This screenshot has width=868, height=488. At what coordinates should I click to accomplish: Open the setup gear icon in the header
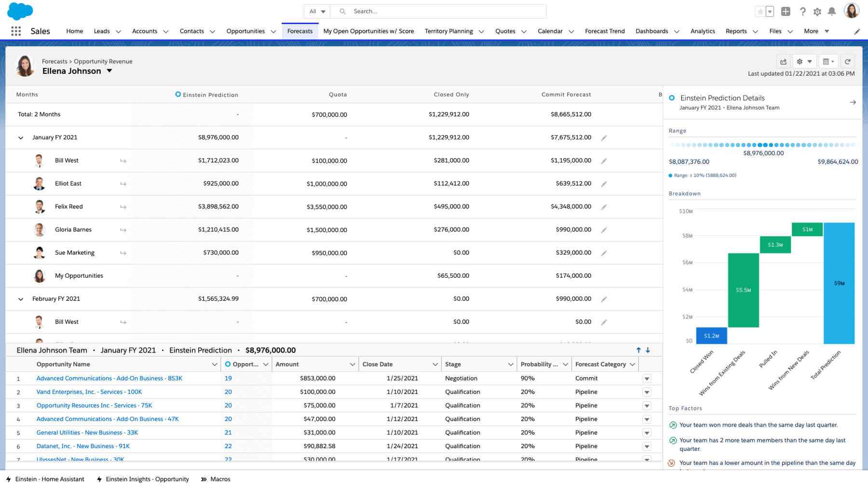[817, 12]
